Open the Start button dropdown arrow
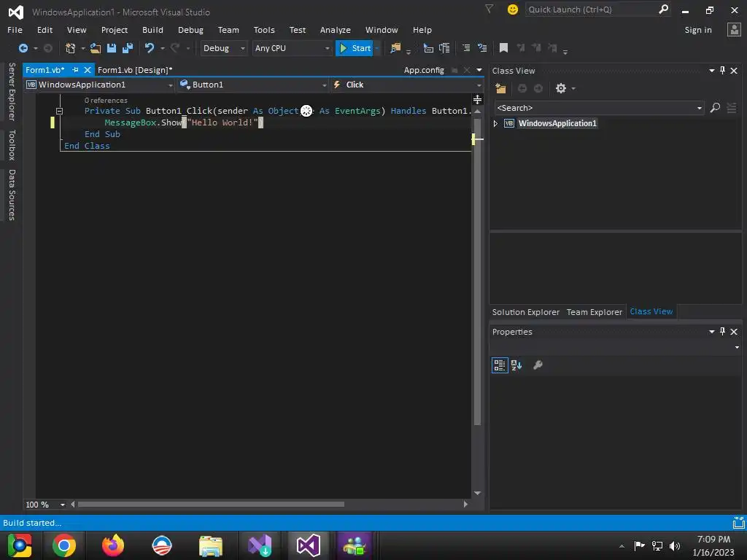 (x=376, y=48)
